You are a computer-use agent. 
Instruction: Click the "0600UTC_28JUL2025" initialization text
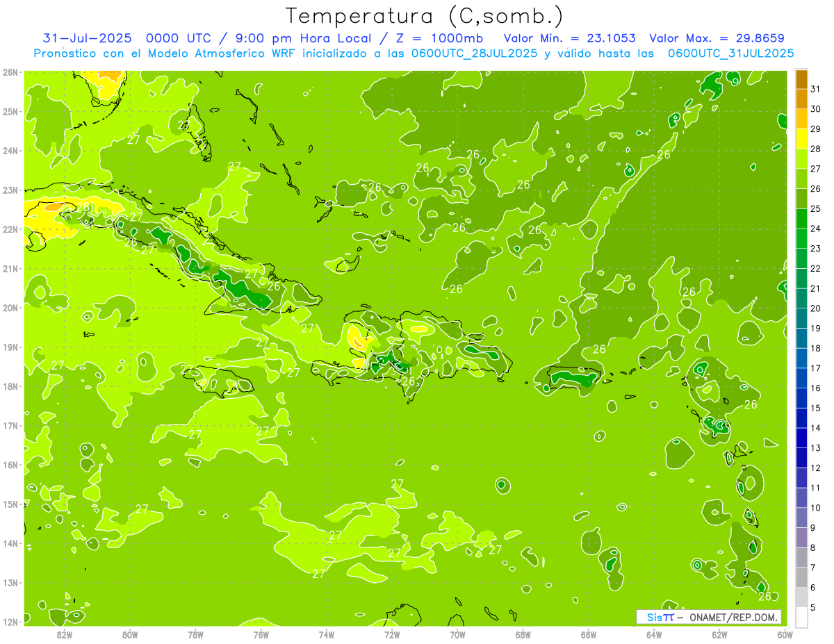point(474,53)
